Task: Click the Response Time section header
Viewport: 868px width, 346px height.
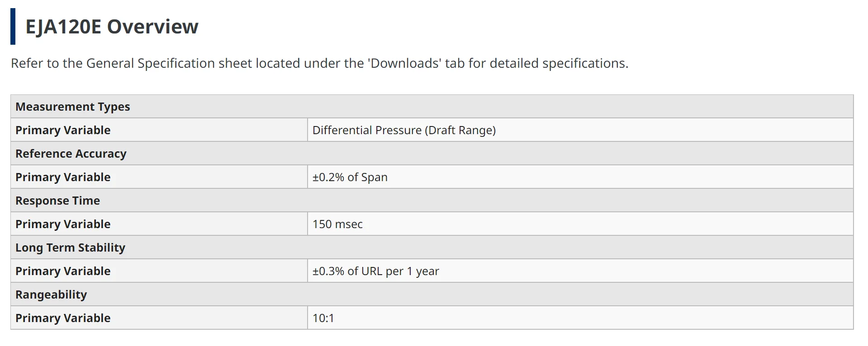Action: coord(58,201)
